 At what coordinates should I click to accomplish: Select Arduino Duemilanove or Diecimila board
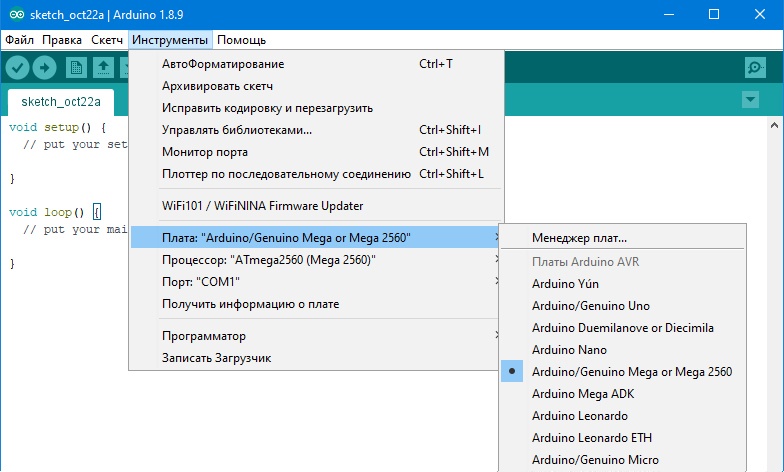tap(622, 328)
